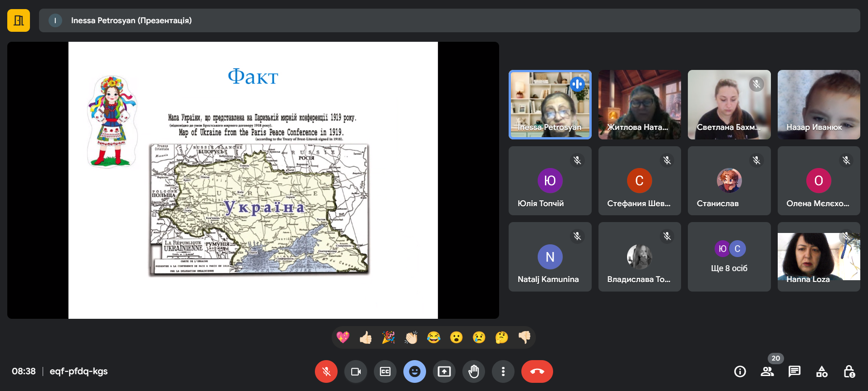868x391 pixels.
Task: Click the yellow icon at top left
Action: 19,20
